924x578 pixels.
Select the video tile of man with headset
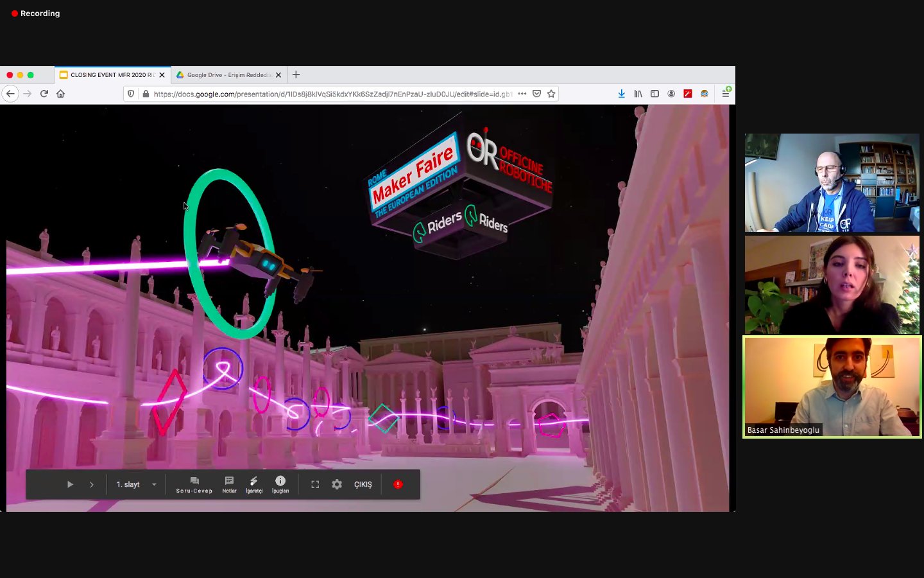tap(832, 182)
